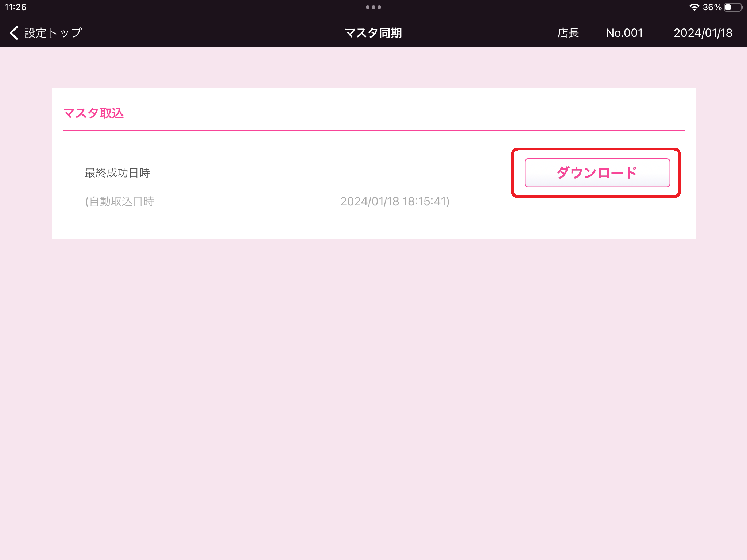Viewport: 747px width, 560px height.
Task: Tap the Wi-Fi status icon
Action: click(x=694, y=7)
